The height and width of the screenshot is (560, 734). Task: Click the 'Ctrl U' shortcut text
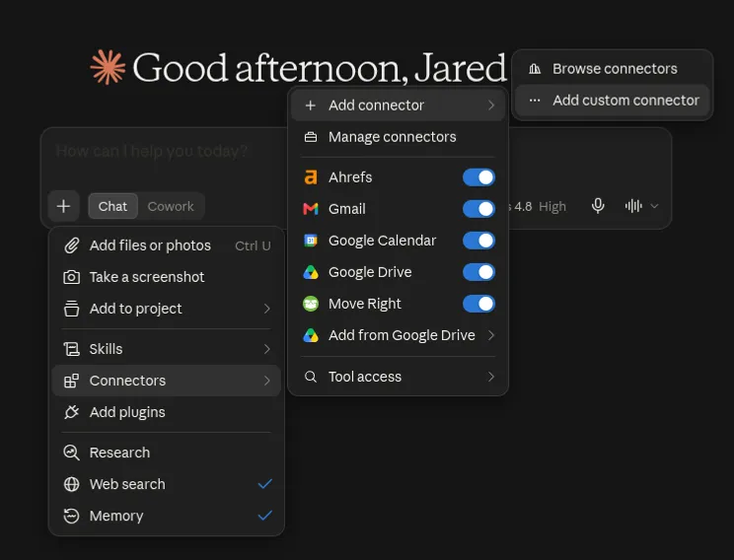click(253, 245)
